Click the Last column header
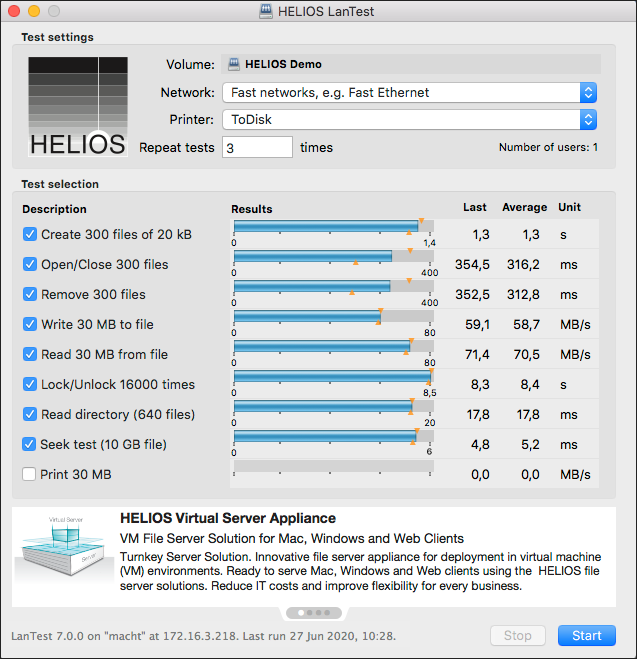This screenshot has width=637, height=659. pos(475,208)
